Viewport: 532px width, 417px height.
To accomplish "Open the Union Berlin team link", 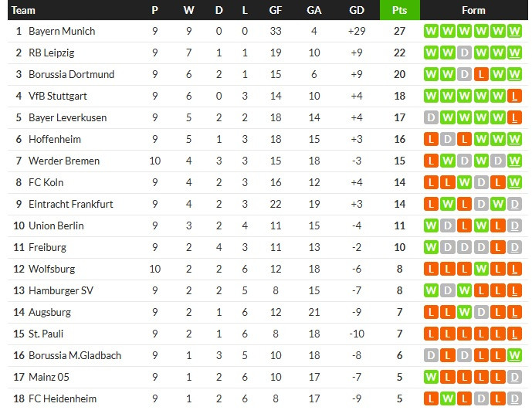I will click(56, 226).
